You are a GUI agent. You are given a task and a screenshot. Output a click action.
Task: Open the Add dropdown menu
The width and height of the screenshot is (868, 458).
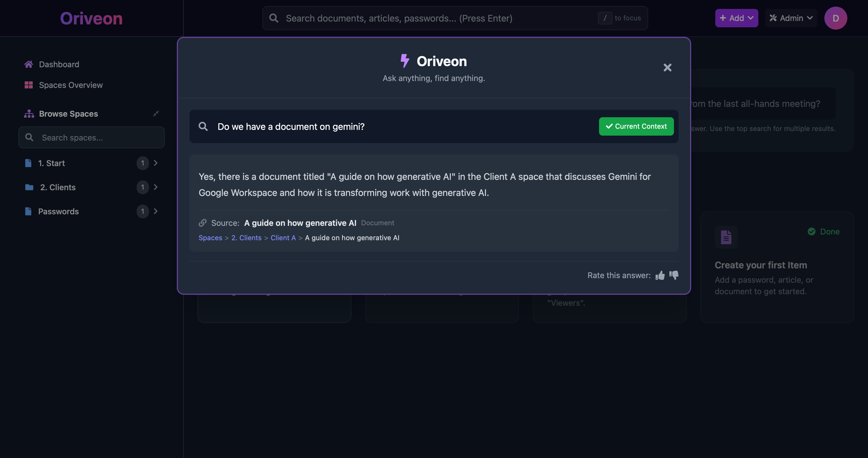pyautogui.click(x=737, y=18)
